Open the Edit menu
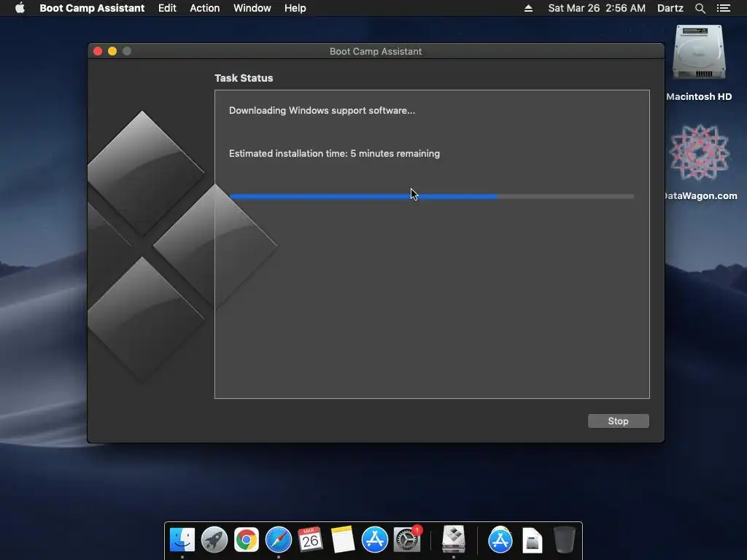The width and height of the screenshot is (747, 560). pyautogui.click(x=167, y=8)
